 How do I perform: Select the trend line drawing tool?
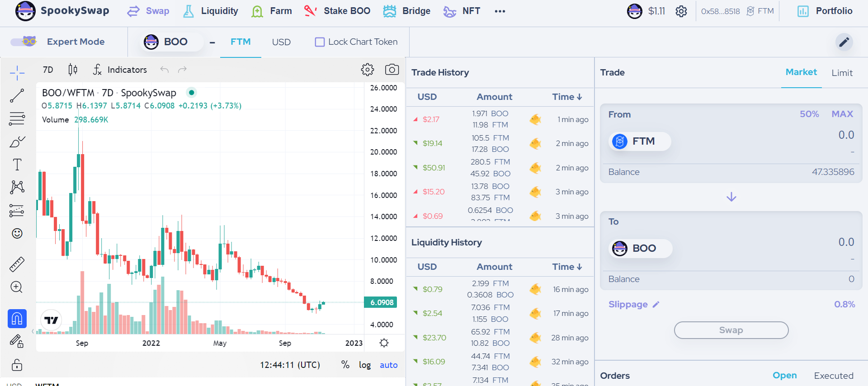(x=17, y=95)
